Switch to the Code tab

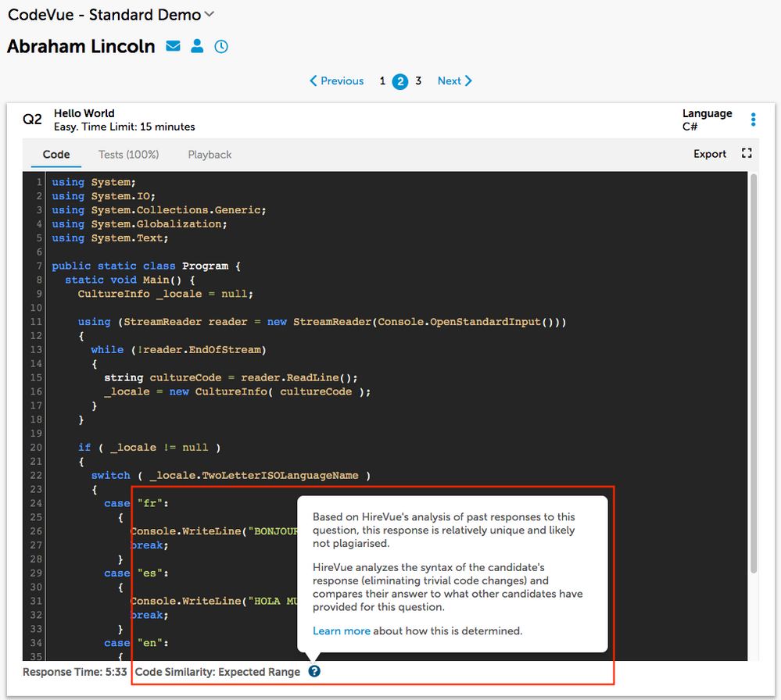(x=56, y=155)
